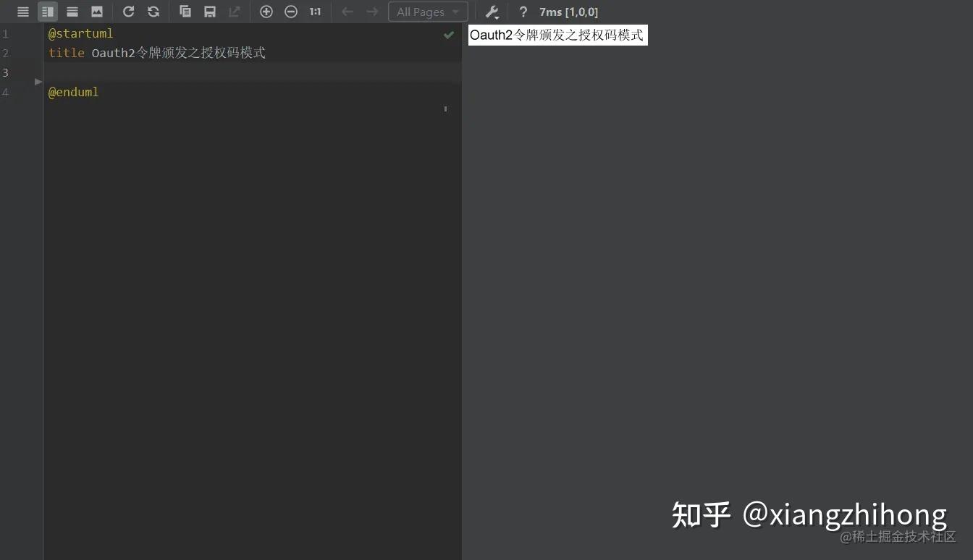Zoom in on the diagram
This screenshot has height=560, width=973.
[x=266, y=12]
